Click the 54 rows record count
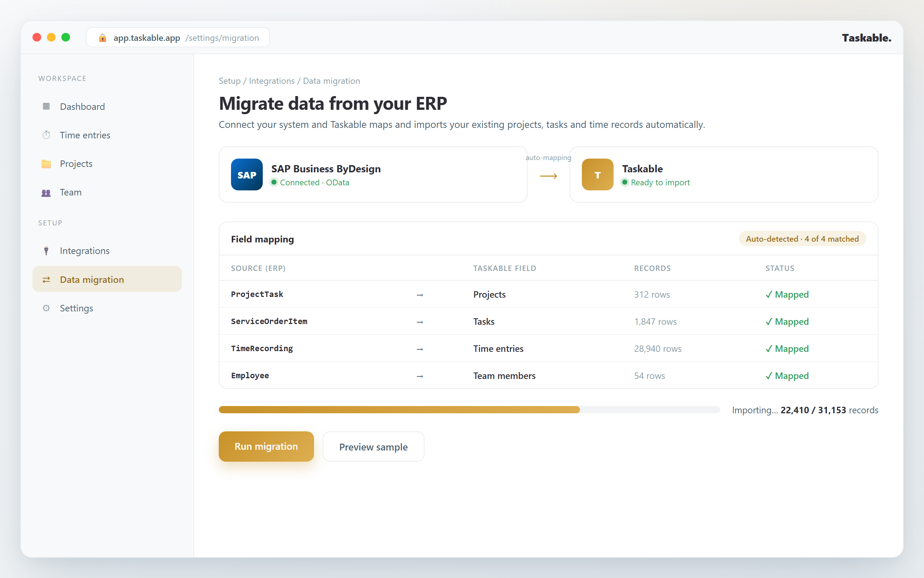Screen dimensions: 924x578 (x=649, y=376)
